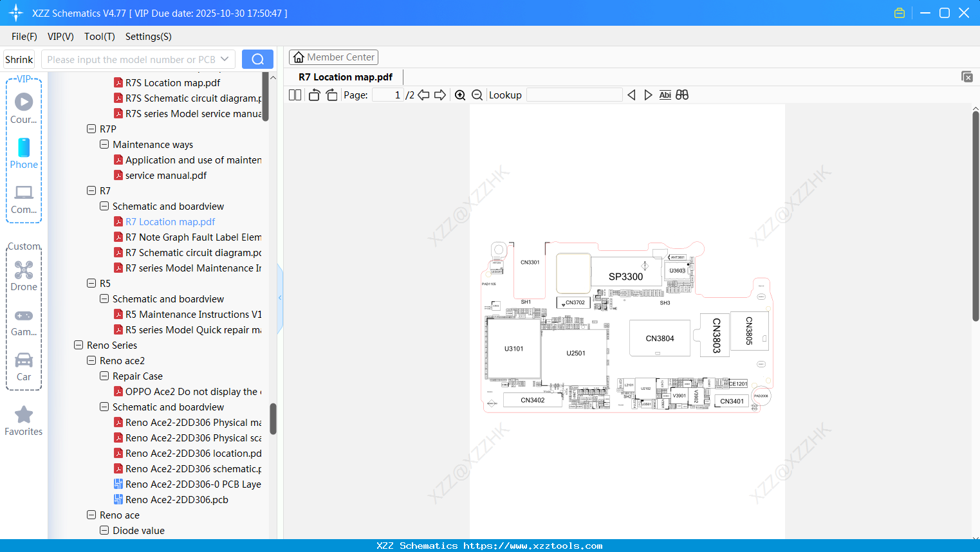
Task: Rotate the page counterclockwise
Action: [314, 95]
